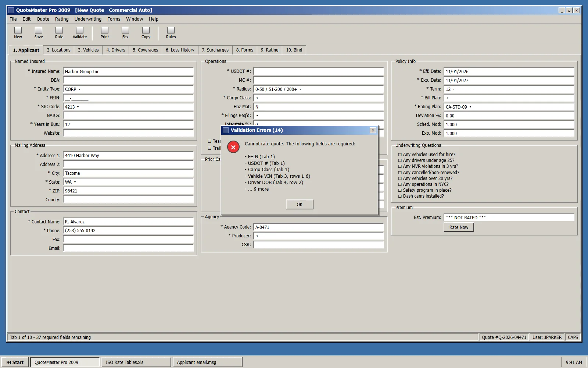Click 'Quote #Q-2026-04471' in status bar

[x=504, y=337]
